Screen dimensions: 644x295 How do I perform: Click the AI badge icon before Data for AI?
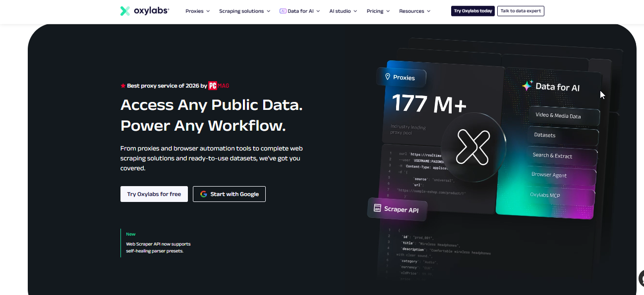(283, 11)
